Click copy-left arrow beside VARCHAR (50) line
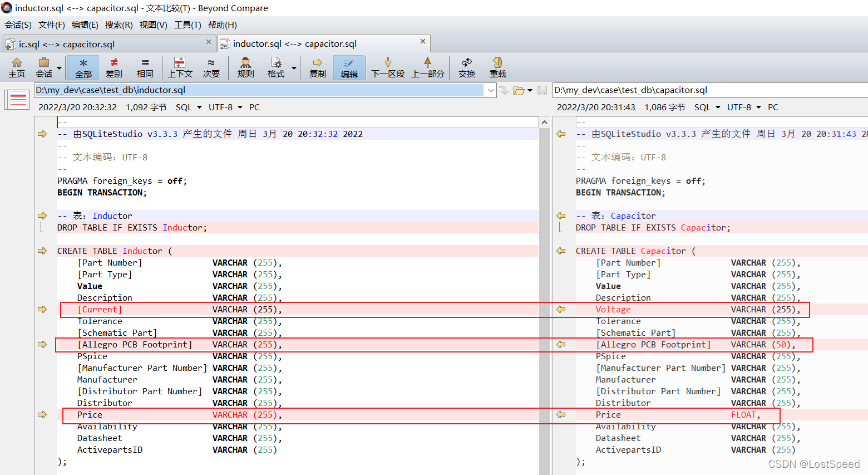868x475 pixels. click(561, 344)
